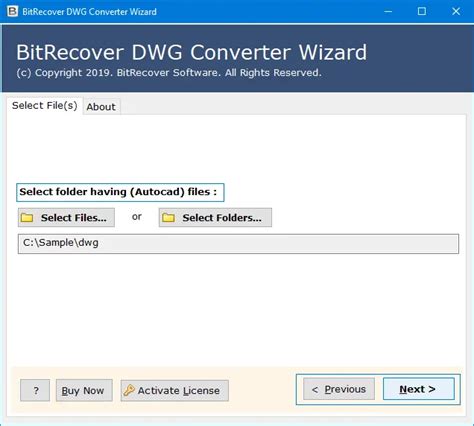Open the Buy Now page
Image resolution: width=474 pixels, height=426 pixels.
tap(84, 390)
